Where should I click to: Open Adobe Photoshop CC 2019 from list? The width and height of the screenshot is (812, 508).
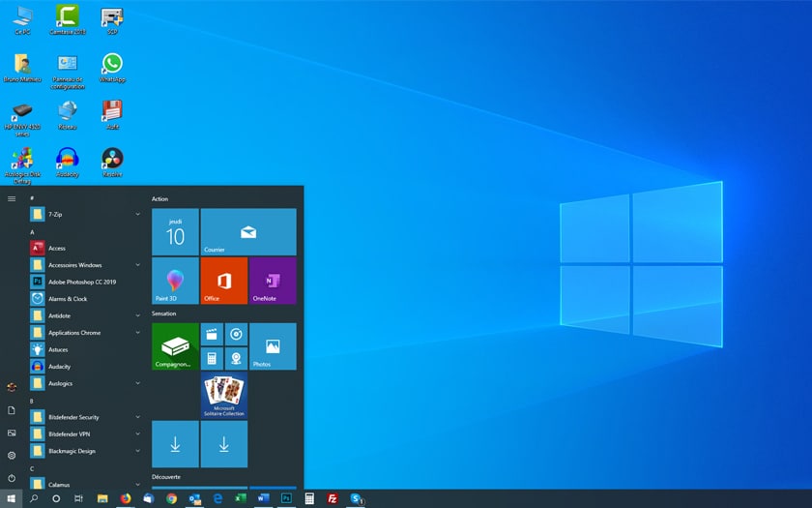tap(81, 282)
